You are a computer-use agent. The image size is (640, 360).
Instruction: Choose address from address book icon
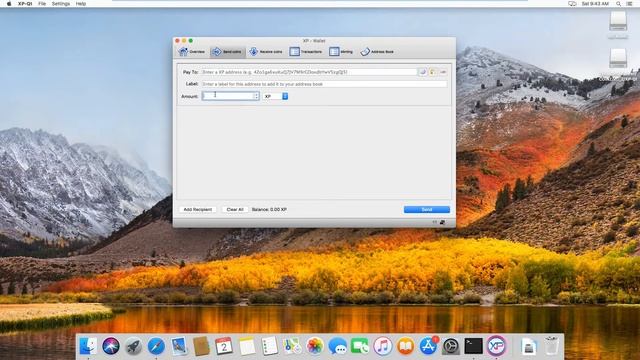(x=422, y=72)
